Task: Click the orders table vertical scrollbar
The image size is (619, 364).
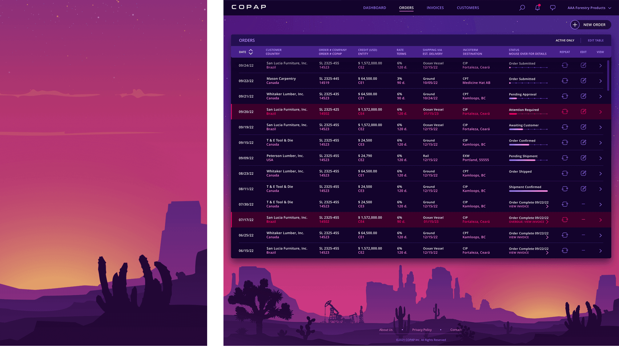Action: 608,76
